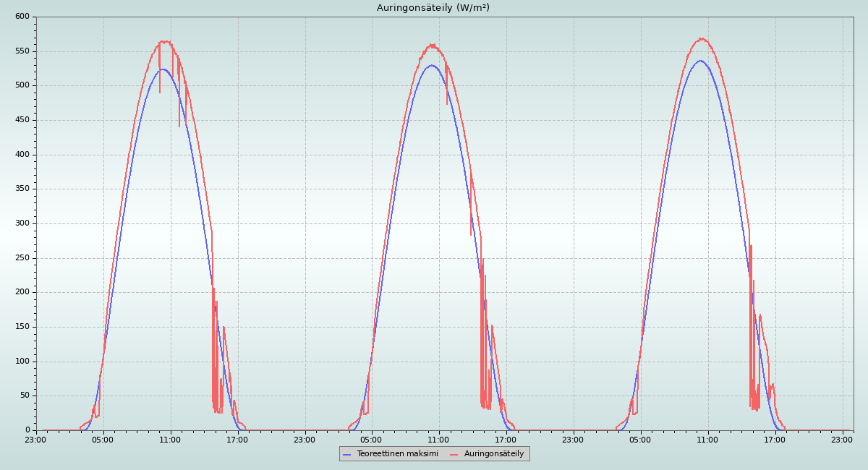
Task: Select the last 17:00 x-axis label
Action: pos(775,440)
